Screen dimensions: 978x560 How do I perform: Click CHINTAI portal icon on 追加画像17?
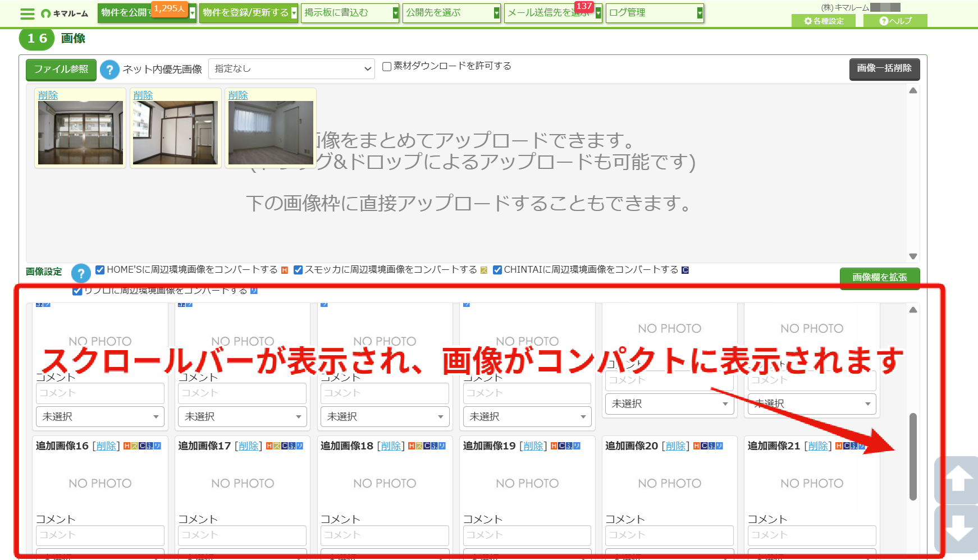point(285,446)
